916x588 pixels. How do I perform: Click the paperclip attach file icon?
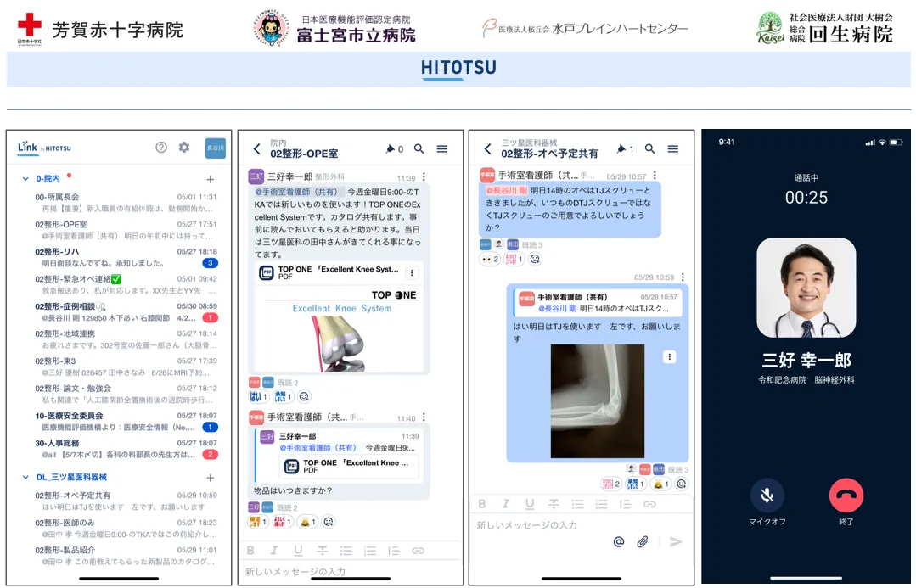point(643,541)
